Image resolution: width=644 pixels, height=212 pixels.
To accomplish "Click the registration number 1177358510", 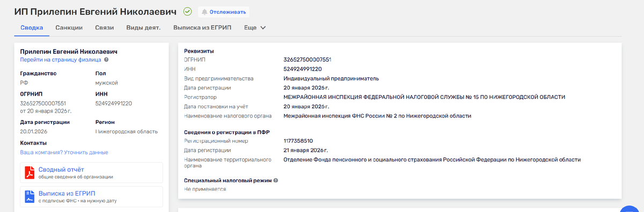I will point(298,141).
